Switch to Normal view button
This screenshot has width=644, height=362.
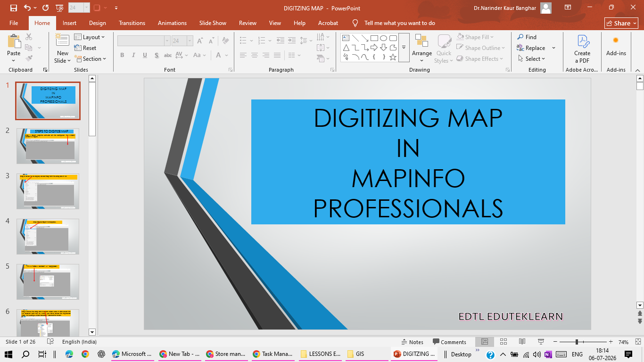point(484,342)
